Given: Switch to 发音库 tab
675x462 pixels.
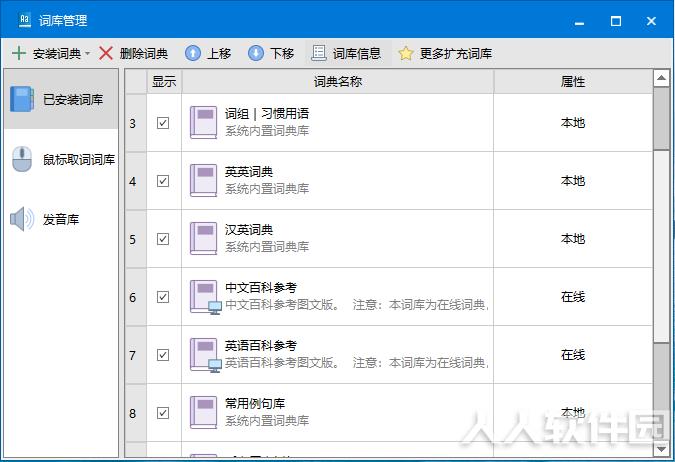Looking at the screenshot, I should pos(61,219).
